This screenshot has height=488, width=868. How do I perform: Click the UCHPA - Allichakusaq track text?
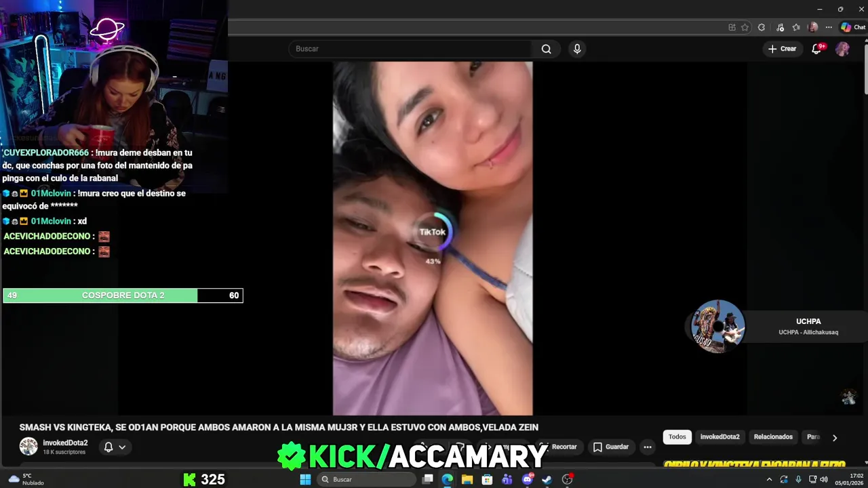(x=808, y=332)
